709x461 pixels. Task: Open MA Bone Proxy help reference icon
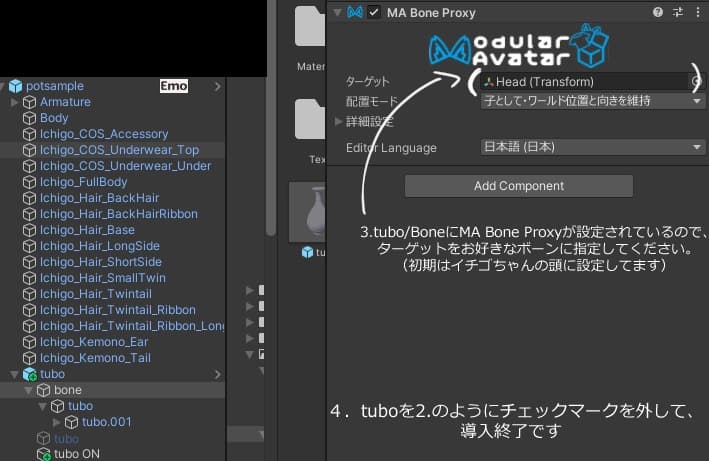coord(658,12)
